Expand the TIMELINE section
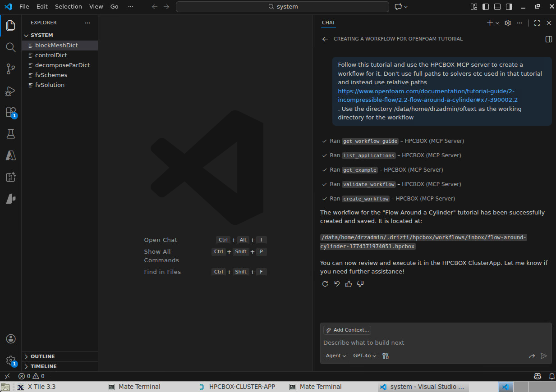The width and height of the screenshot is (556, 392). 60,366
